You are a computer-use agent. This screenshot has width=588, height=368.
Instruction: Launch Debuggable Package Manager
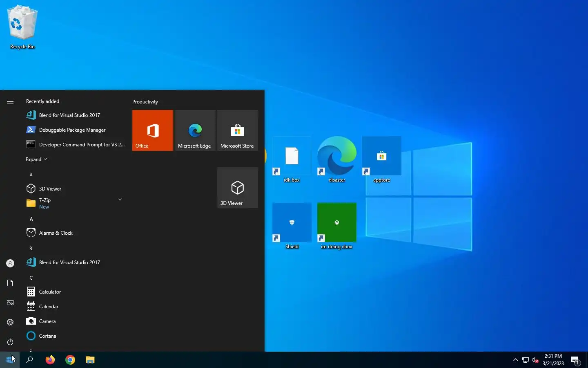coord(75,130)
